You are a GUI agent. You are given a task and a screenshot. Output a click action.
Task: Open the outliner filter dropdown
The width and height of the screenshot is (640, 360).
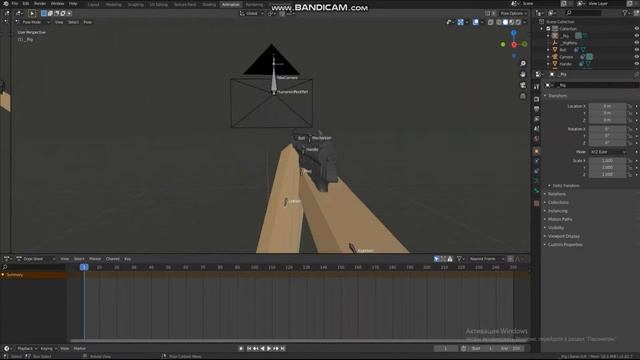(x=626, y=13)
